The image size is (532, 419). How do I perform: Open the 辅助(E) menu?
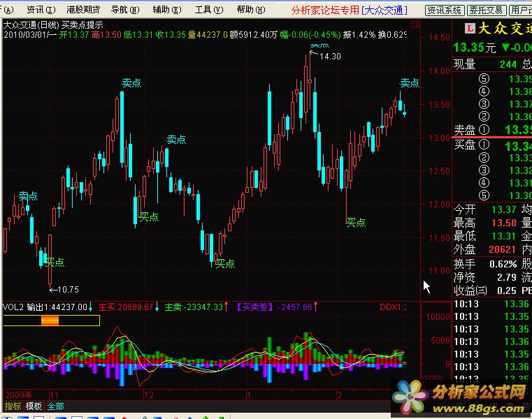167,10
